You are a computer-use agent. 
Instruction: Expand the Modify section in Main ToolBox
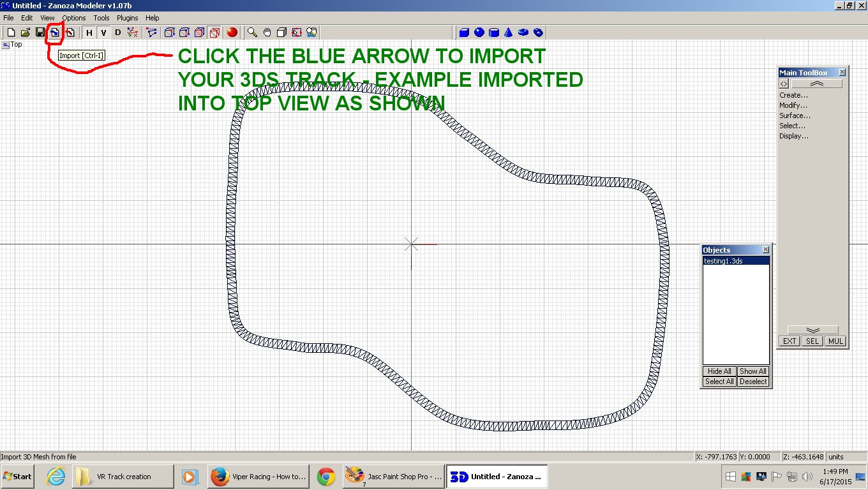(x=793, y=105)
